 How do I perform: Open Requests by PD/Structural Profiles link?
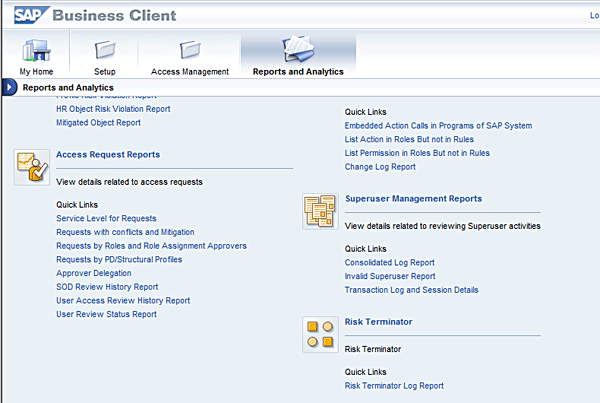119,259
